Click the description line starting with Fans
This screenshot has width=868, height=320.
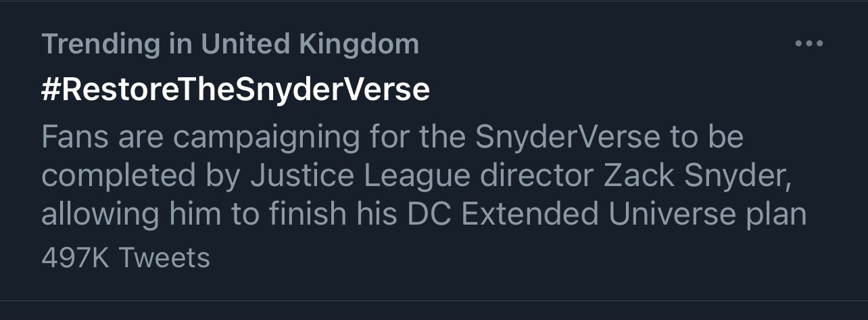tap(392, 138)
